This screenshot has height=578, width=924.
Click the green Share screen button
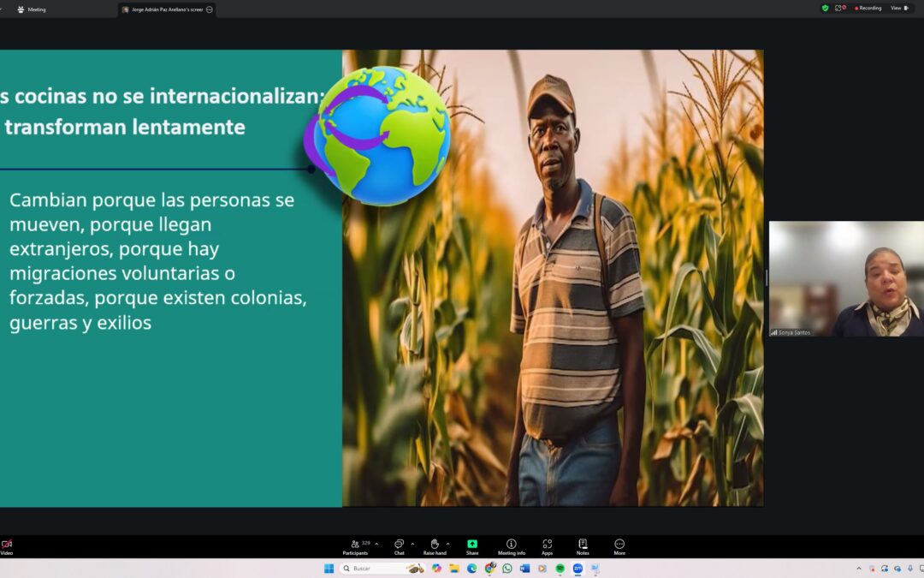pos(472,545)
